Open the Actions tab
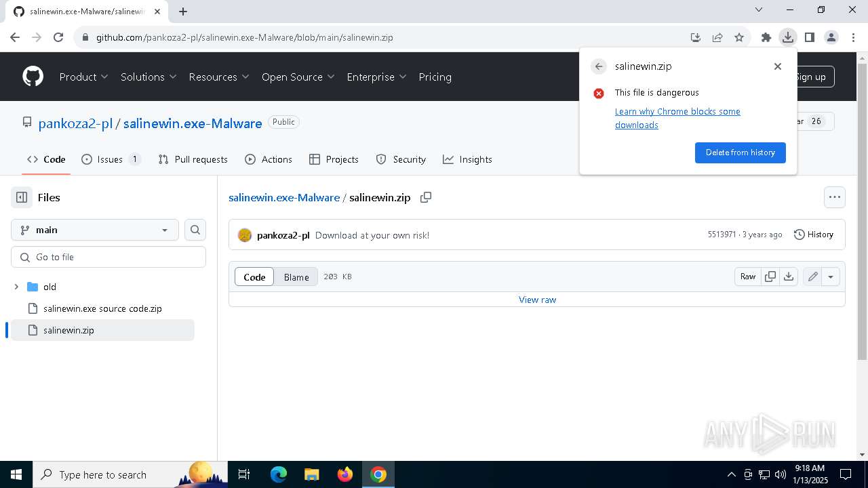 click(x=269, y=159)
